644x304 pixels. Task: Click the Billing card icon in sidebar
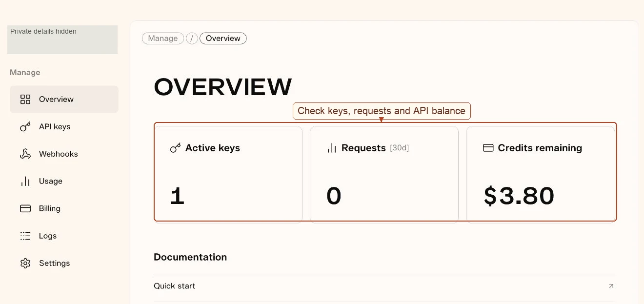tap(25, 209)
